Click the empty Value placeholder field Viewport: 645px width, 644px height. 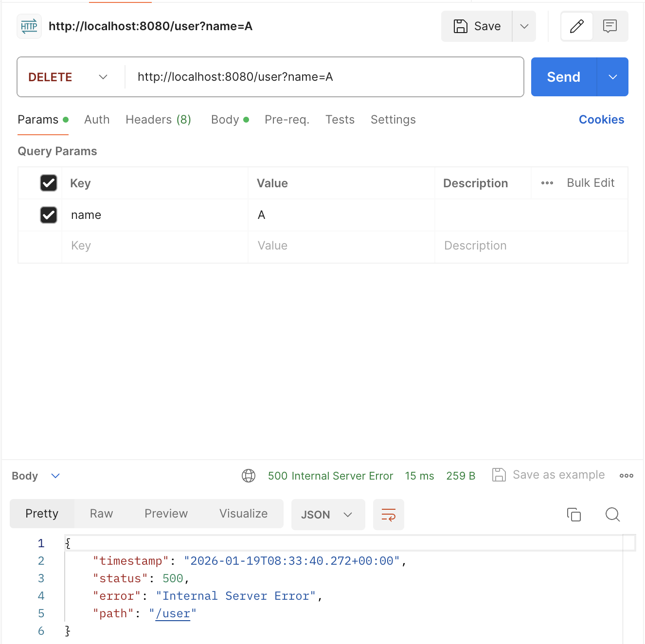click(x=341, y=246)
